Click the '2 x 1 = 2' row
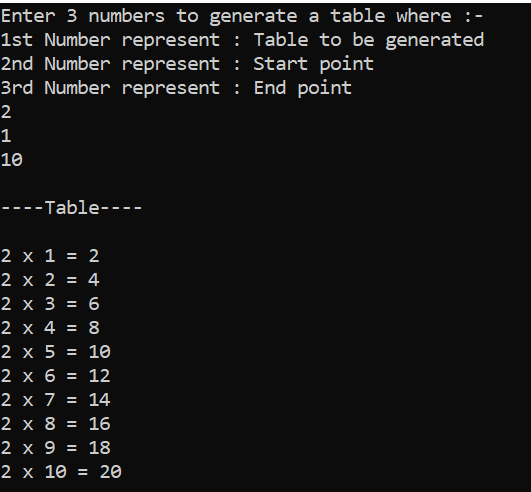The height and width of the screenshot is (492, 531). coord(50,256)
